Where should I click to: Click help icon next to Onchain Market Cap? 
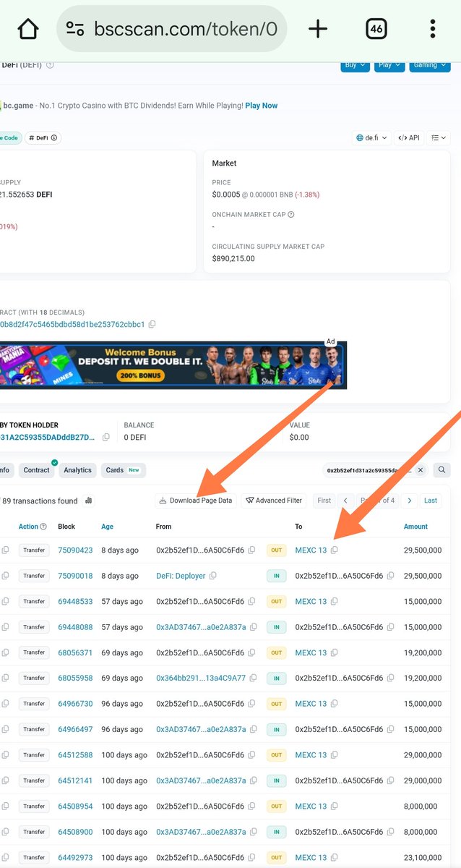[291, 215]
